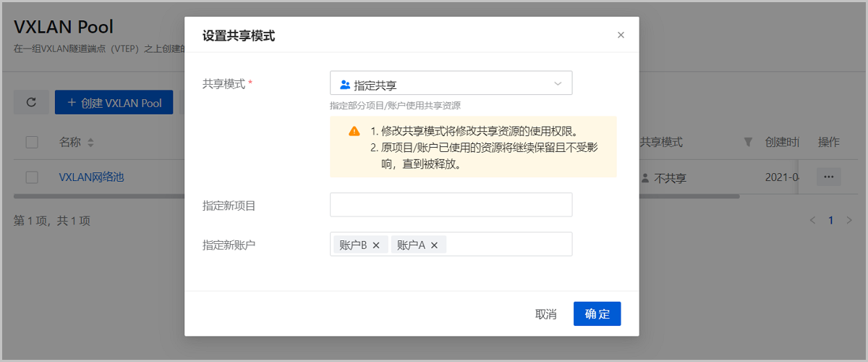Screen dimensions: 868x362
Task: Open the 指定新项目 selection field
Action: (x=451, y=205)
